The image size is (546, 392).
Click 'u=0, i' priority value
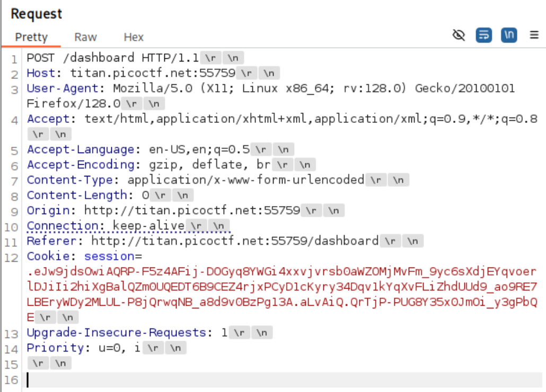tap(119, 348)
